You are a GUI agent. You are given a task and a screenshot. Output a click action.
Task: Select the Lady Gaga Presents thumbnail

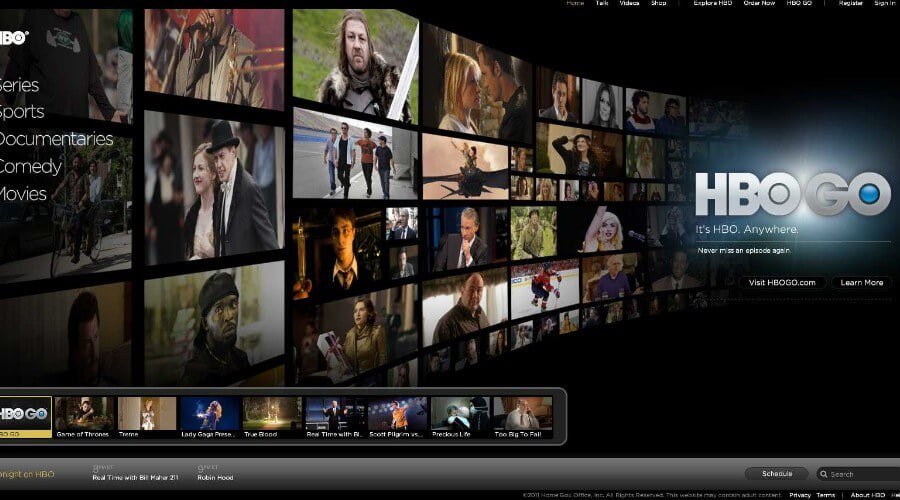210,414
